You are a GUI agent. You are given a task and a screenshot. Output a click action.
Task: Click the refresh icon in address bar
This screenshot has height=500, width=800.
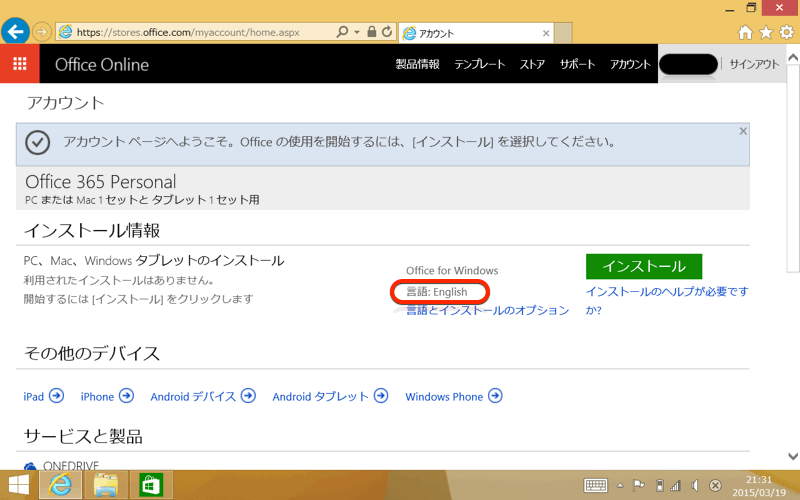click(387, 32)
